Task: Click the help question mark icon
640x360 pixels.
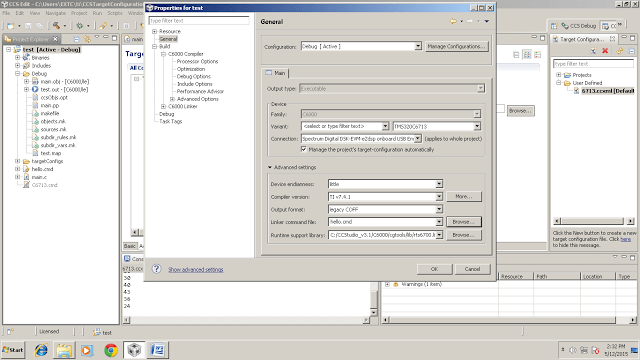Action: click(x=156, y=269)
